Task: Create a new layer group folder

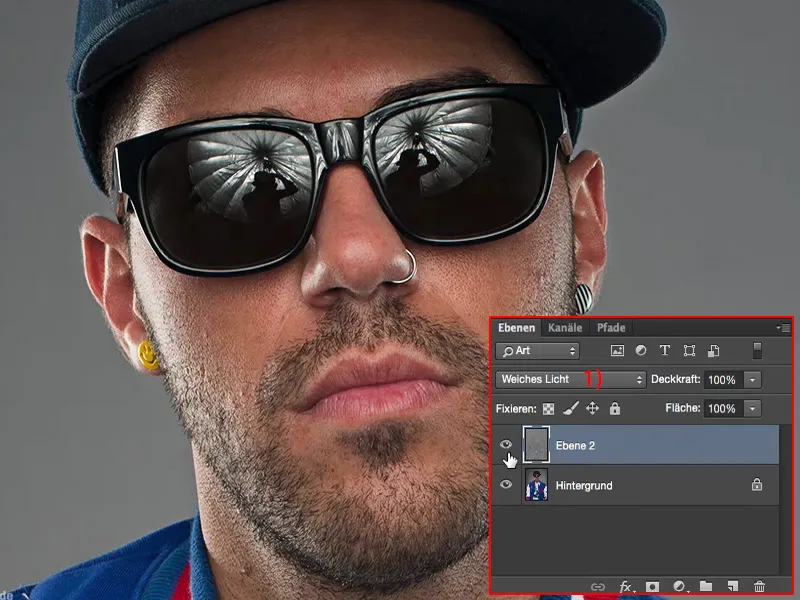Action: pos(706,586)
